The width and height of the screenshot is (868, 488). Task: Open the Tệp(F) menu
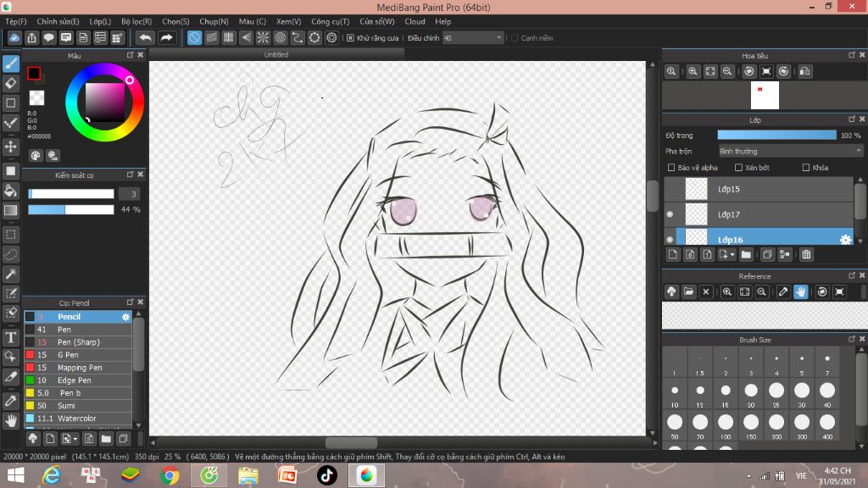coord(16,21)
